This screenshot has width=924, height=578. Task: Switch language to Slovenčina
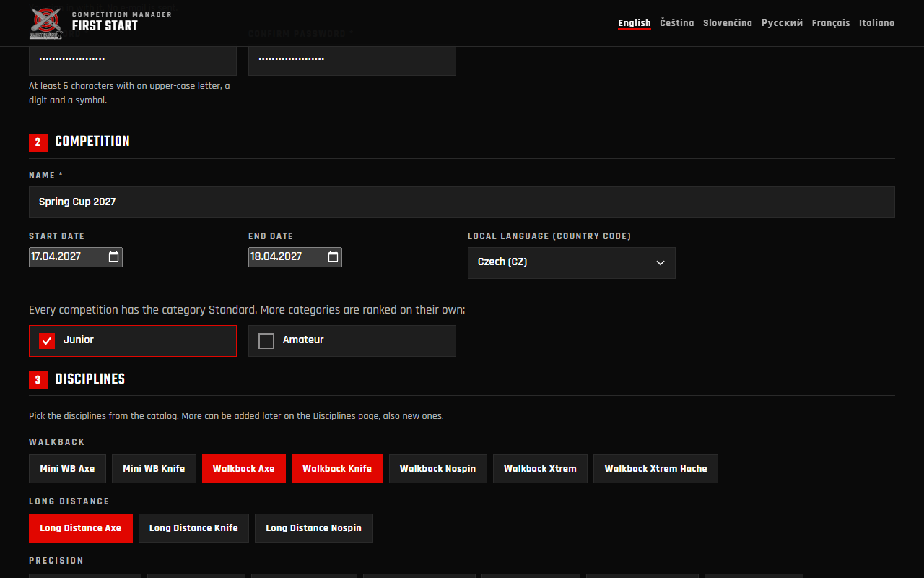click(x=728, y=23)
